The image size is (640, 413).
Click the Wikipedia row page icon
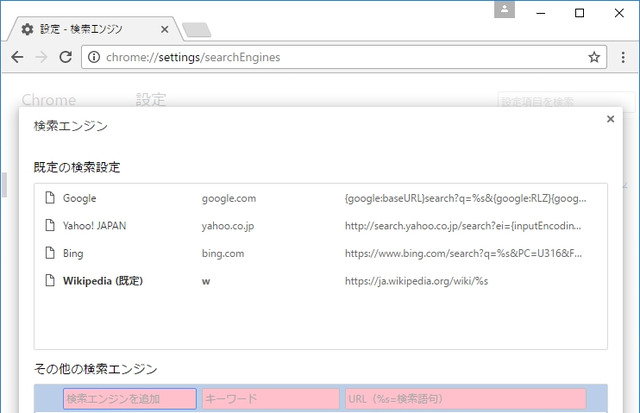pos(50,281)
